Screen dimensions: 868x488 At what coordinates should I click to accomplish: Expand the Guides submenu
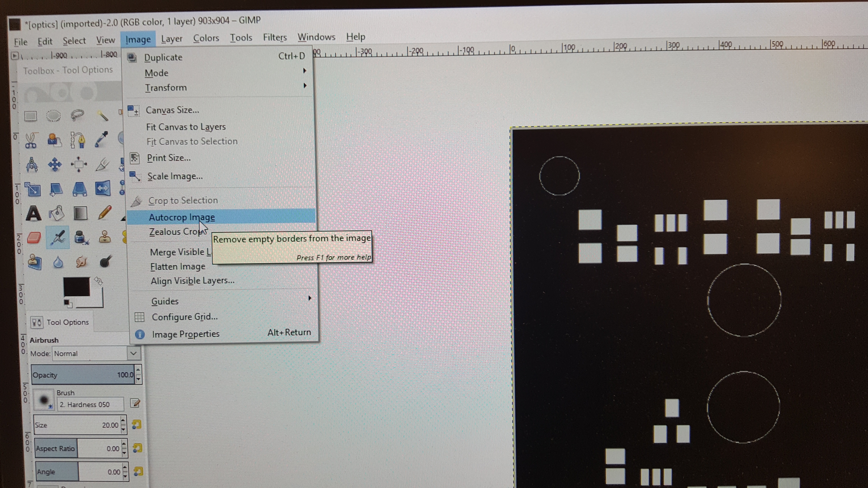click(224, 301)
